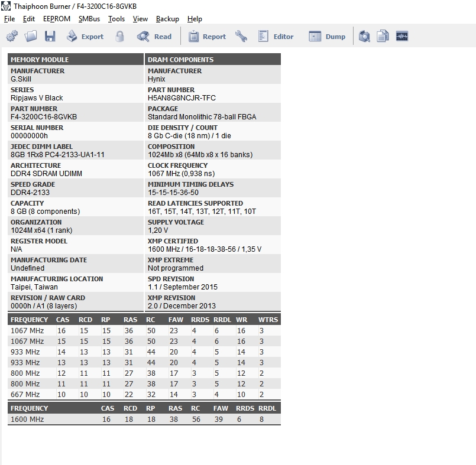Open the Editor from the toolbar
The image size is (476, 465).
276,37
